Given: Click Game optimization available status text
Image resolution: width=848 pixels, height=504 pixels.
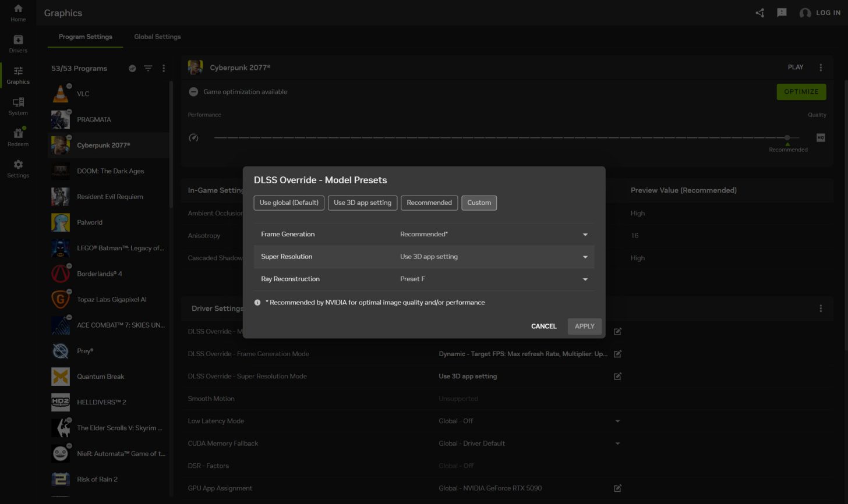Looking at the screenshot, I should (x=245, y=92).
